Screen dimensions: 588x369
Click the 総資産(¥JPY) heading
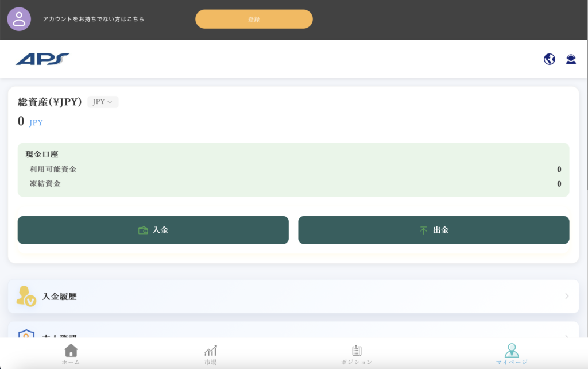coord(50,102)
